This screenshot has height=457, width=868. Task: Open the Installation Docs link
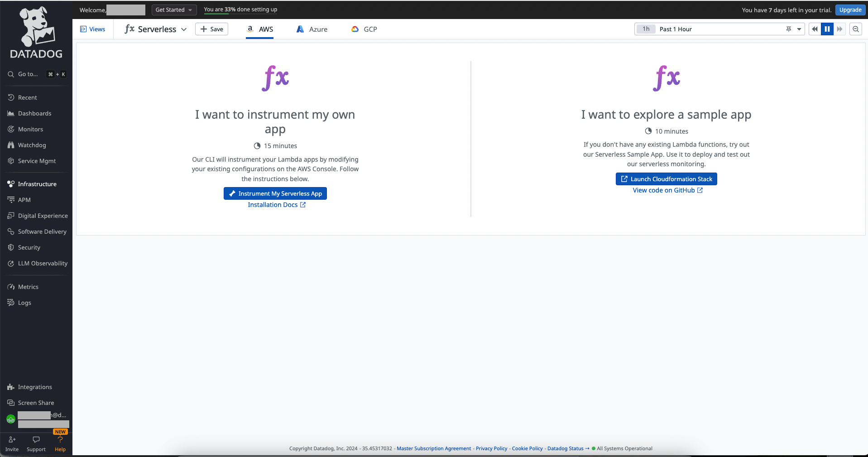(x=277, y=205)
